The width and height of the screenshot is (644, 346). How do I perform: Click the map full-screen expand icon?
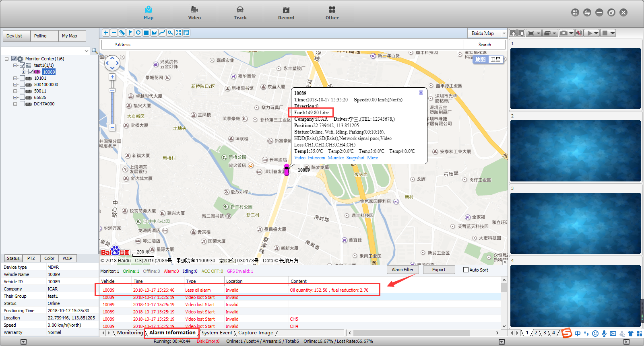[x=178, y=33]
